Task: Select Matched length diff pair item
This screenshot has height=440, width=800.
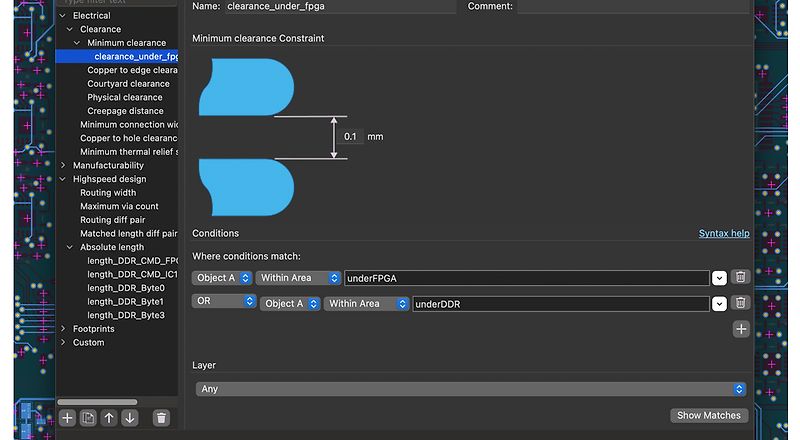Action: [129, 234]
